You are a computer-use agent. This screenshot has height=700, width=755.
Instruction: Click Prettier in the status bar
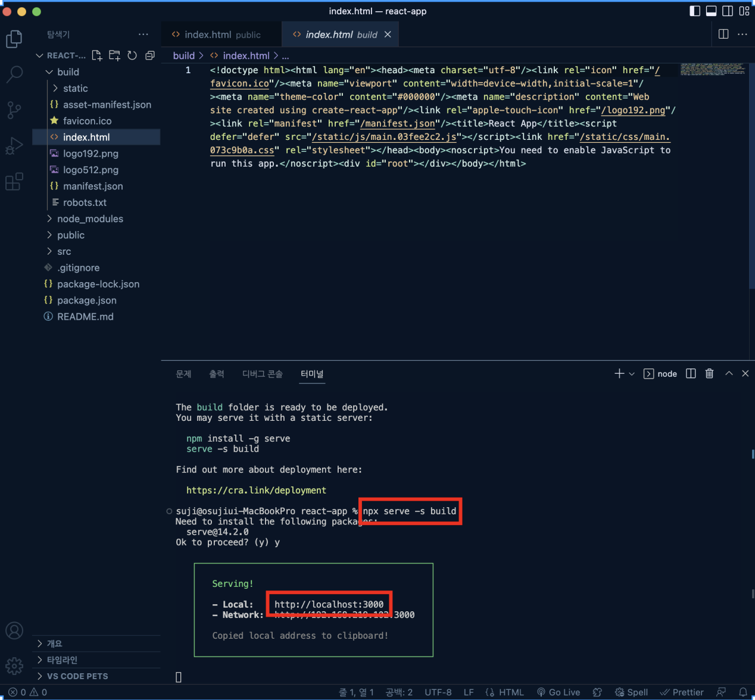click(682, 692)
